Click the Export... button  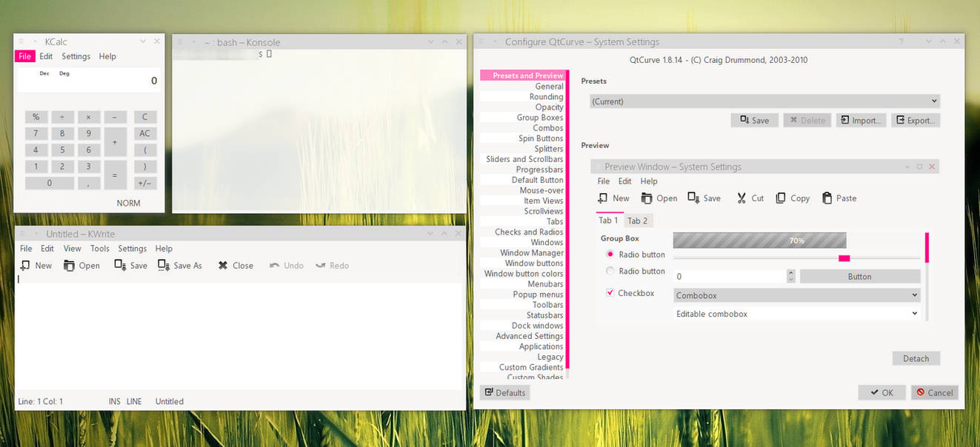coord(916,120)
